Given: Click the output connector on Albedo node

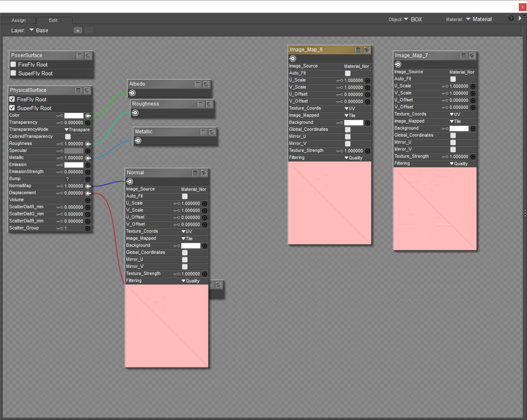Looking at the screenshot, I should coord(133,93).
